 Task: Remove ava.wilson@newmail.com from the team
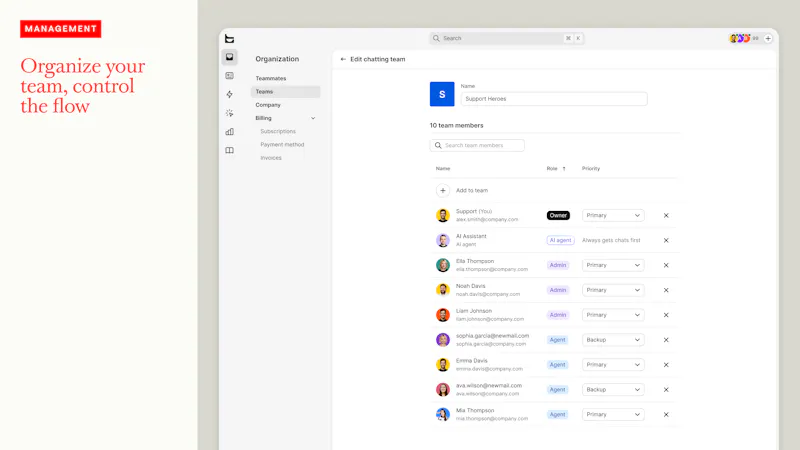tap(666, 390)
